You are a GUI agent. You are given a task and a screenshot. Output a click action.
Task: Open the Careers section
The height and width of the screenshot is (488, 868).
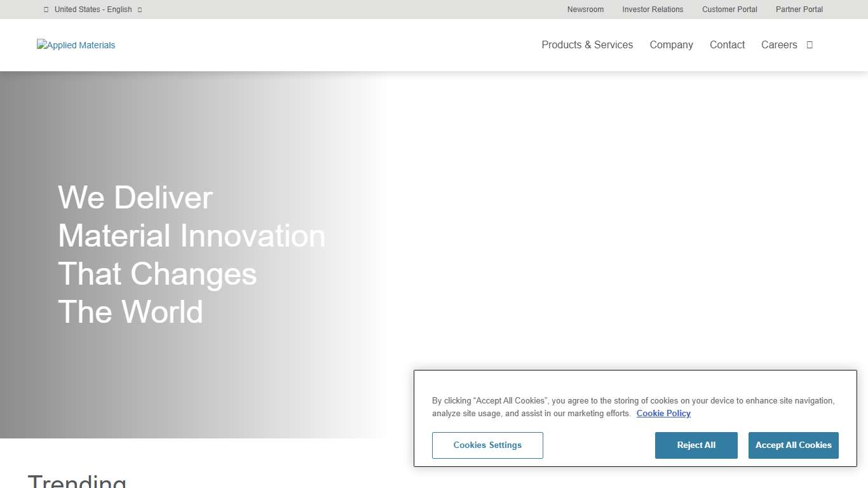(x=779, y=44)
